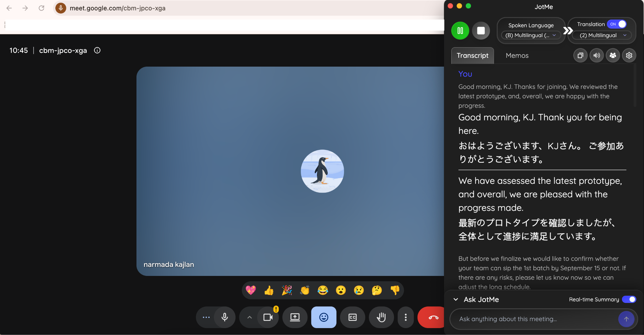Switch to the Transcript tab
Screen dimensions: 644x335
472,56
